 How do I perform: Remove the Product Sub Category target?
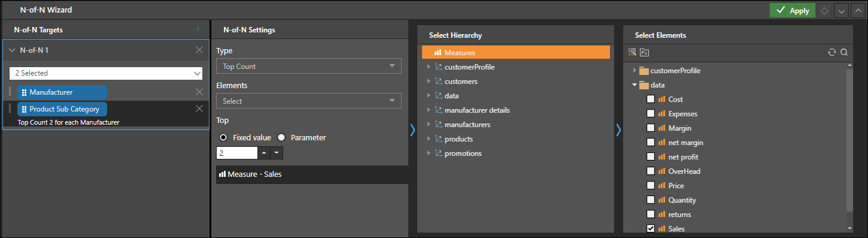point(199,109)
